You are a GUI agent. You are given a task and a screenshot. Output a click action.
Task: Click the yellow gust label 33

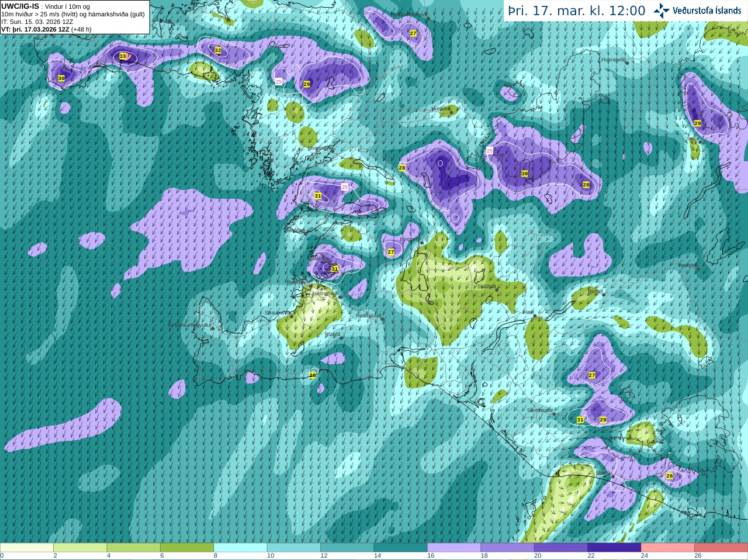click(x=123, y=56)
